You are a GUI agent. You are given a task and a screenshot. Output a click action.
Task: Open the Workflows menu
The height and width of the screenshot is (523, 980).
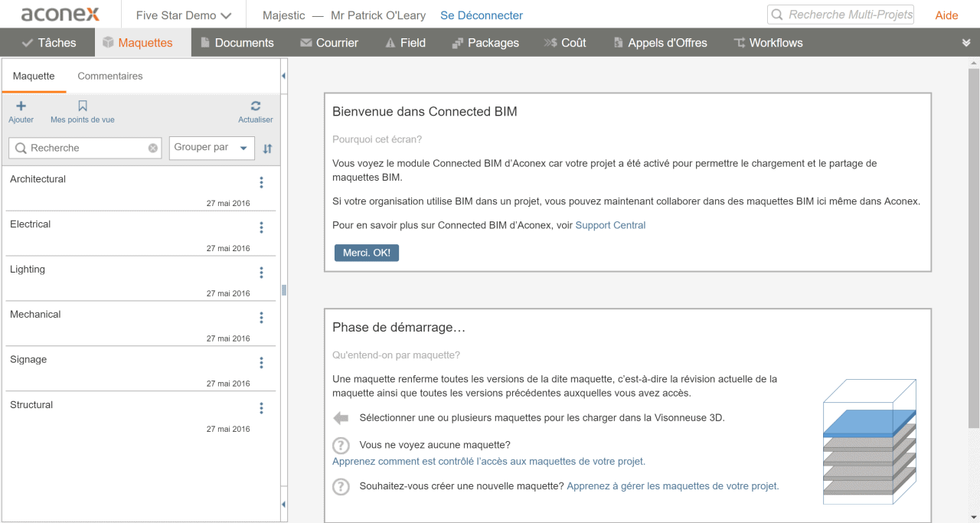click(768, 43)
